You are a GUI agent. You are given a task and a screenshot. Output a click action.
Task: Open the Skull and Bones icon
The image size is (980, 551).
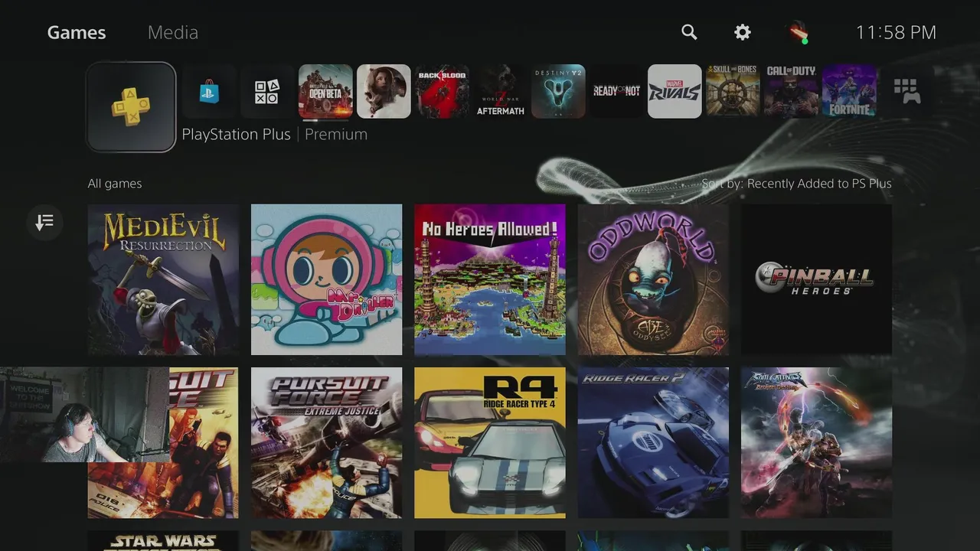[733, 92]
